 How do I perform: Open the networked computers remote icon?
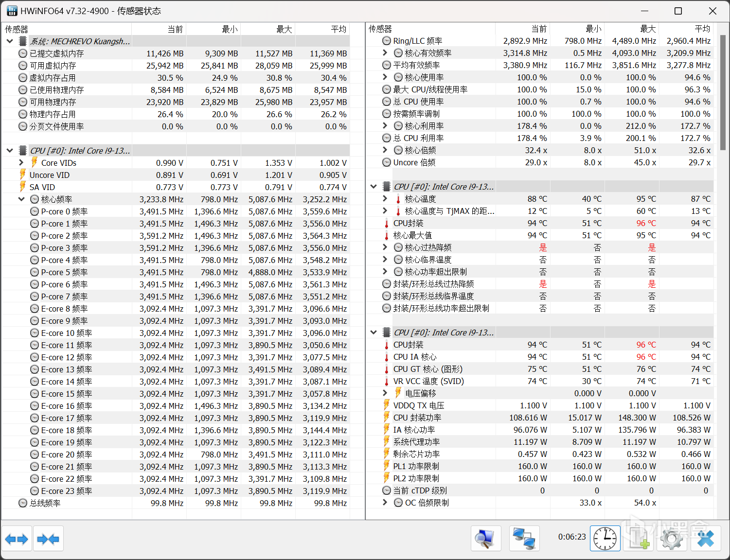click(524, 539)
